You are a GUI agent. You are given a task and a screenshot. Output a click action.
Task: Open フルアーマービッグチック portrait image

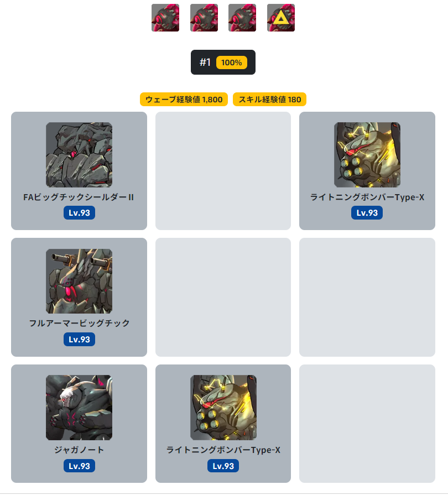(x=79, y=281)
